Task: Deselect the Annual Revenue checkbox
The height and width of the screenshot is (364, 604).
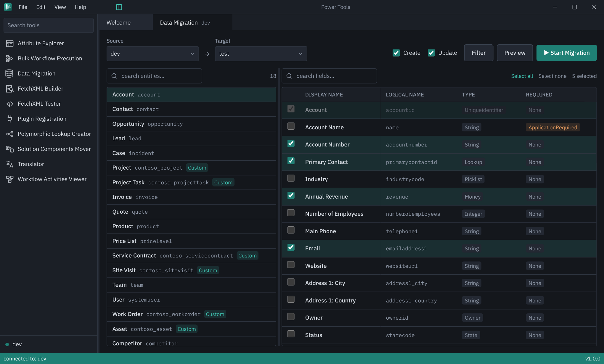Action: click(x=291, y=195)
